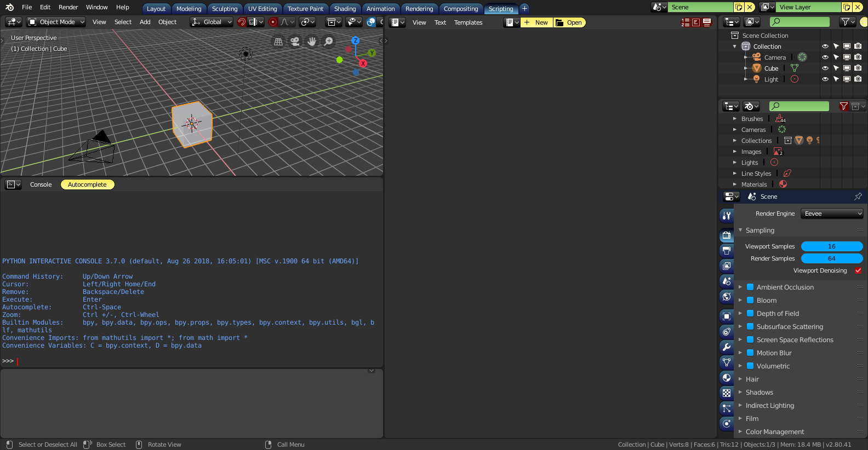Toggle syntax highlighting in the text editor
This screenshot has height=450, width=868.
(x=707, y=22)
